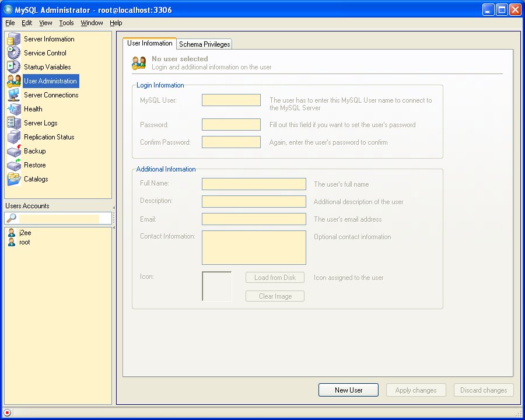Viewport: 525px width, 420px height.
Task: Select User Administration label
Action: [51, 81]
